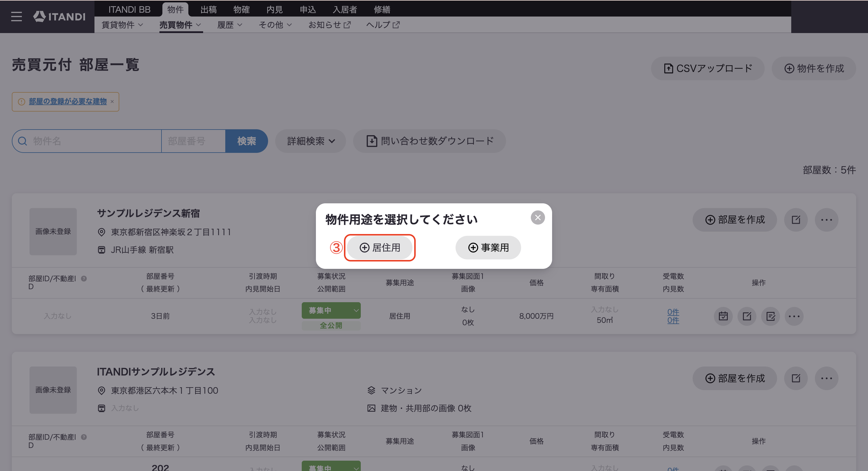This screenshot has height=471, width=868.
Task: Click the ITANDI logo
Action: tap(59, 17)
